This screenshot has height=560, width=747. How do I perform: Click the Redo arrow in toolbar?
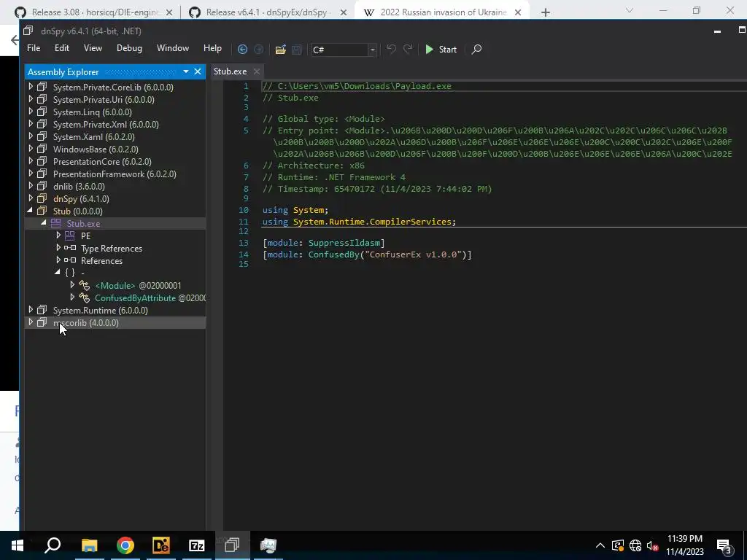(x=408, y=49)
